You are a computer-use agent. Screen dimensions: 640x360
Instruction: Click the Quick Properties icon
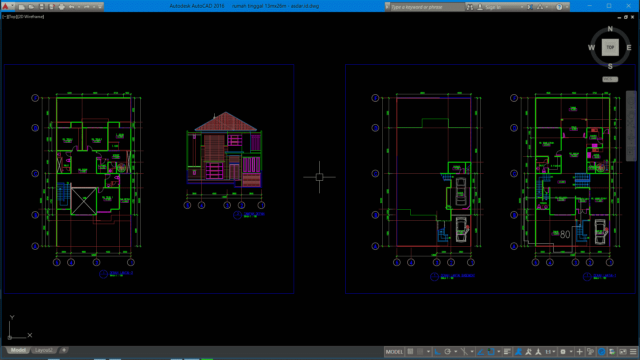(590, 352)
